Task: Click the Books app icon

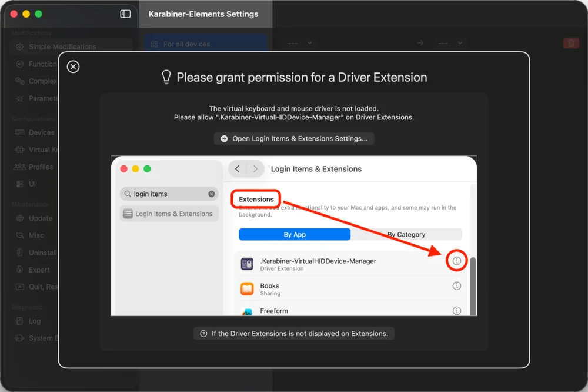Action: [x=247, y=289]
